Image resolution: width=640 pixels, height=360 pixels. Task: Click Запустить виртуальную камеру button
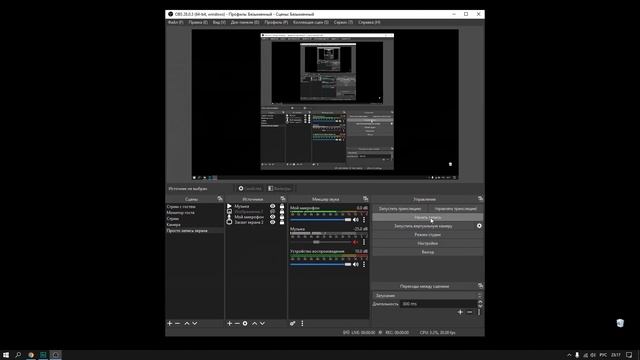(x=423, y=226)
